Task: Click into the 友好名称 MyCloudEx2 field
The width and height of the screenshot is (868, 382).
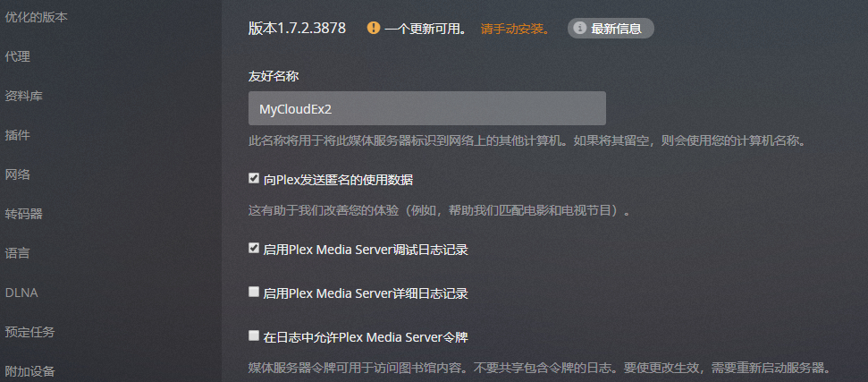Action: (x=426, y=108)
